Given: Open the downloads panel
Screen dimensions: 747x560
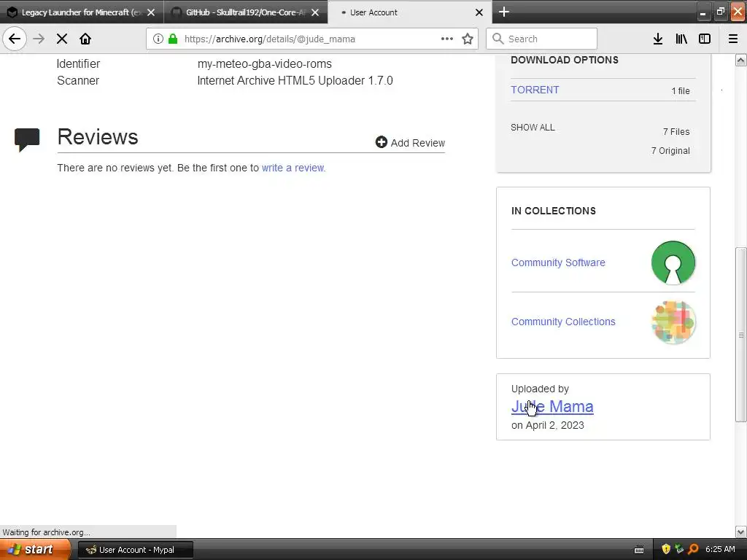Looking at the screenshot, I should click(x=658, y=39).
